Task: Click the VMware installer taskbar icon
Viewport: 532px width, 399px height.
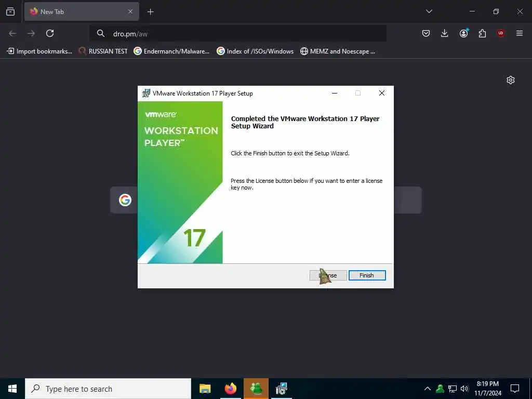Action: coord(282,389)
